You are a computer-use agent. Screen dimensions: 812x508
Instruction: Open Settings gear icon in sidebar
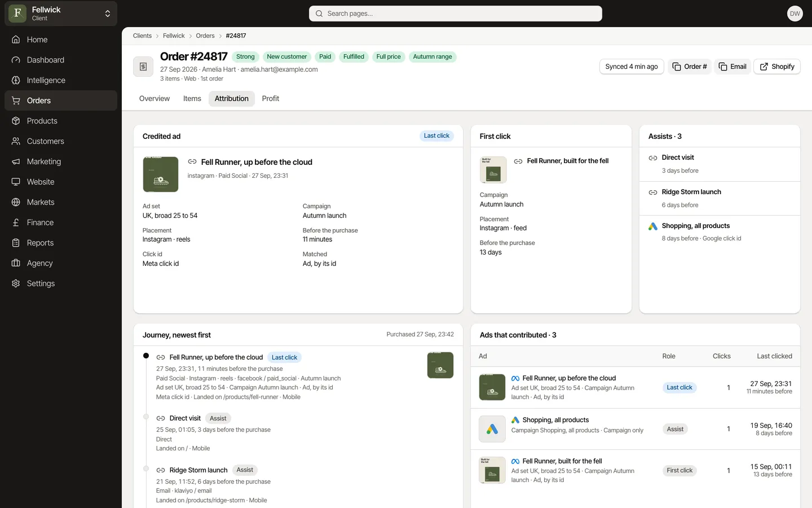coord(16,283)
